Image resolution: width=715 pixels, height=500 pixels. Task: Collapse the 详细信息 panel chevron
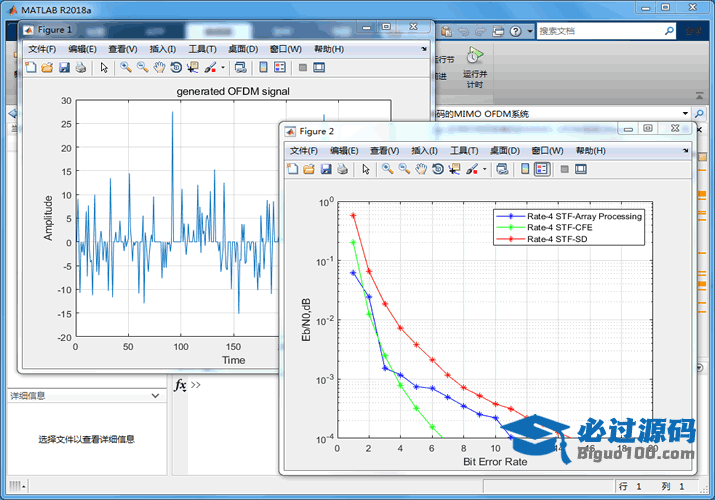tap(155, 396)
